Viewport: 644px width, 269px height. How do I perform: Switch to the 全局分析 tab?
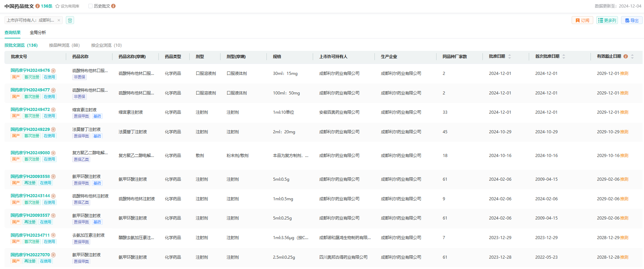tap(38, 33)
